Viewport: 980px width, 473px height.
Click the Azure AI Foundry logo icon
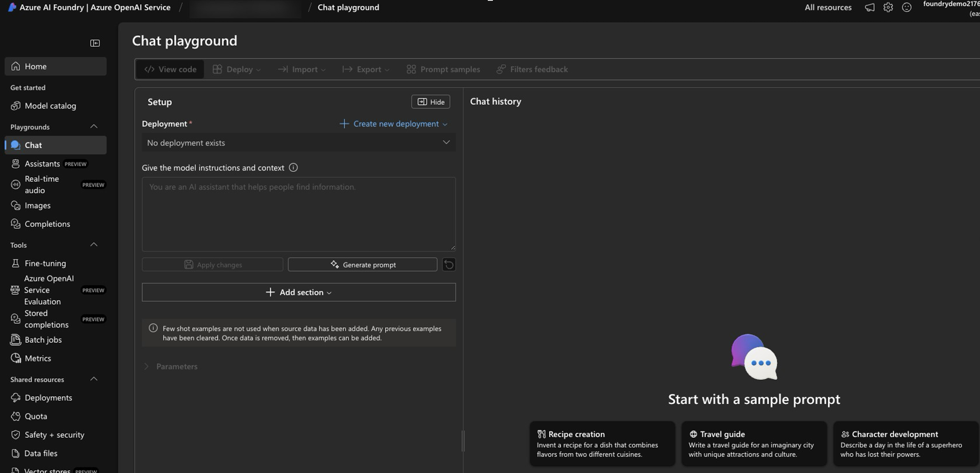click(12, 7)
